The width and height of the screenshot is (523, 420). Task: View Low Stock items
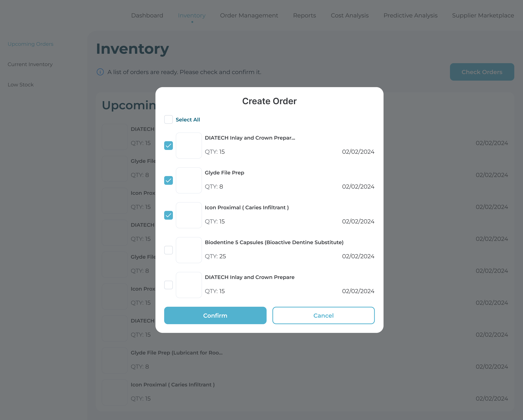(x=21, y=84)
